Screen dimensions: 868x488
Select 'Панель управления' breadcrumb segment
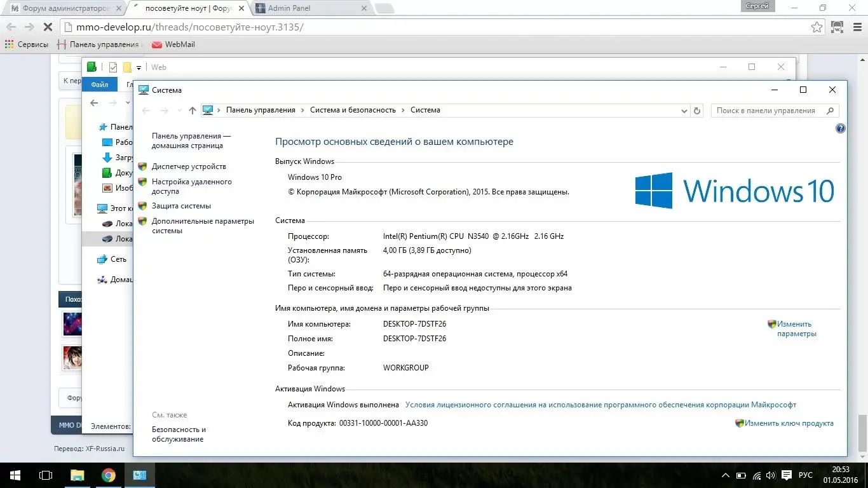(x=261, y=110)
